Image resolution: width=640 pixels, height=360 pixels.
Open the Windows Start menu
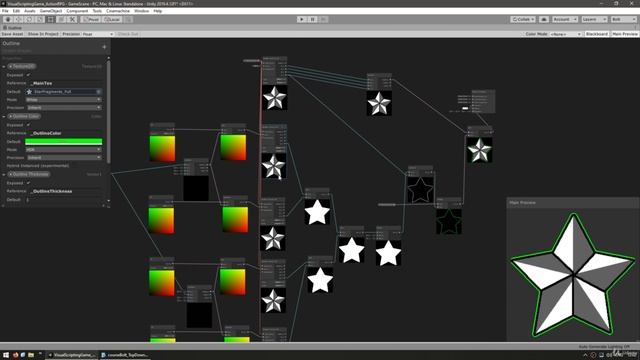tap(6, 355)
